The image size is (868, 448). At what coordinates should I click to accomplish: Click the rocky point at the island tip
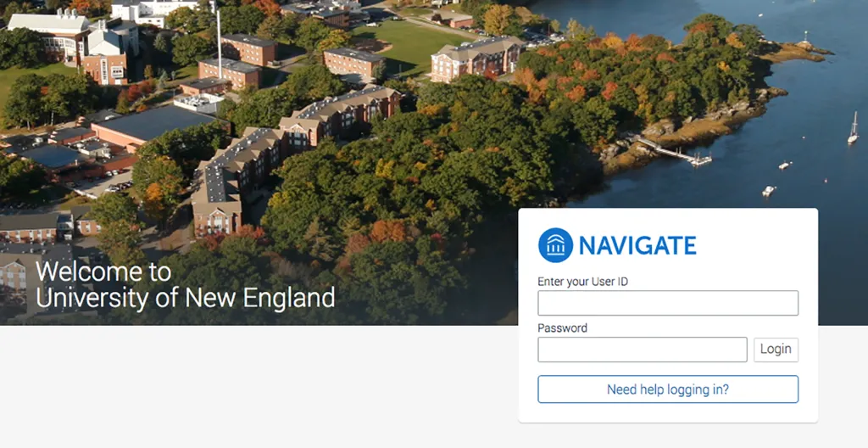click(x=797, y=51)
